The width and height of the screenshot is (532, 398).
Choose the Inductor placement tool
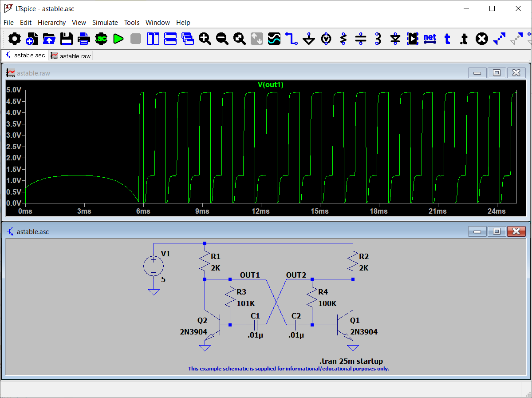pyautogui.click(x=378, y=39)
